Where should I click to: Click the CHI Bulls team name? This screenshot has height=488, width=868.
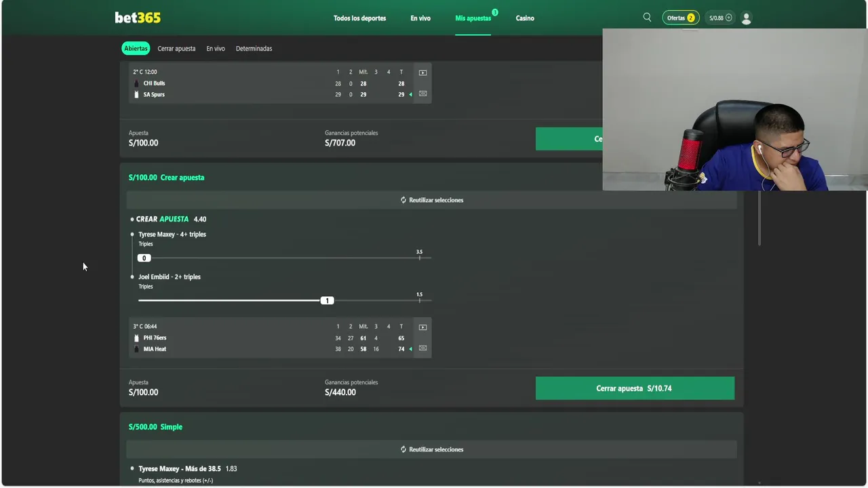coord(154,83)
